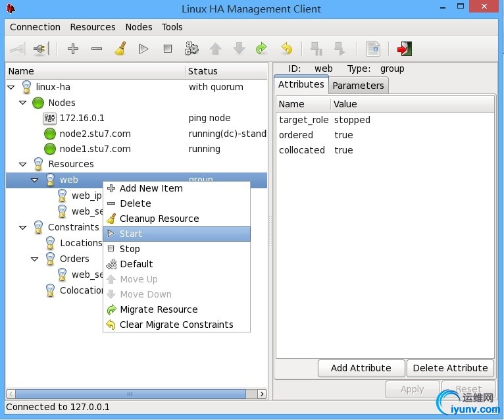Select the node2.stu7.com tree row
The height and width of the screenshot is (420, 504).
[x=137, y=134]
